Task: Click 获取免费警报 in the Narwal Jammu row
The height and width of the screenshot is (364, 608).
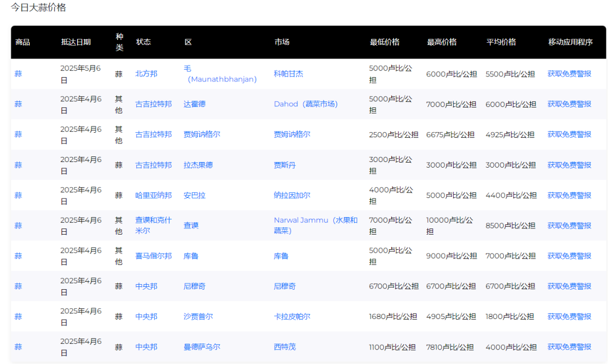Action: [x=569, y=225]
